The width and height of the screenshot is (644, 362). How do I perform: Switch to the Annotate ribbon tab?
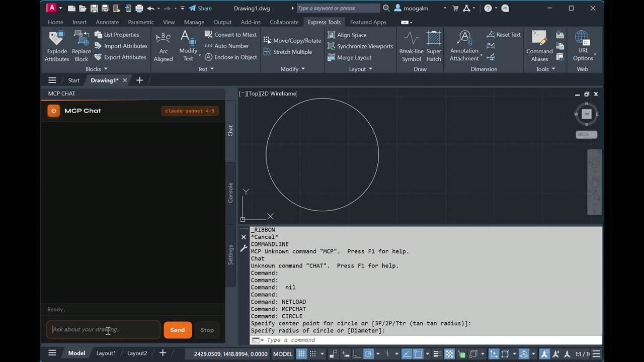107,22
